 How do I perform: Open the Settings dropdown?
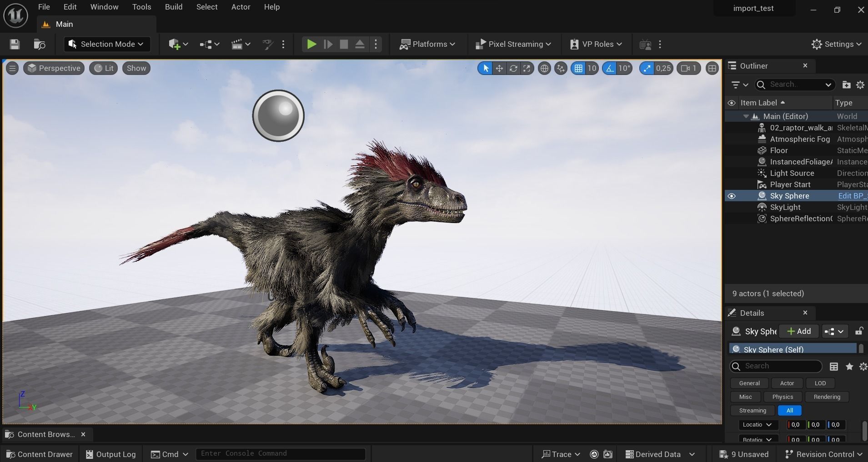836,44
